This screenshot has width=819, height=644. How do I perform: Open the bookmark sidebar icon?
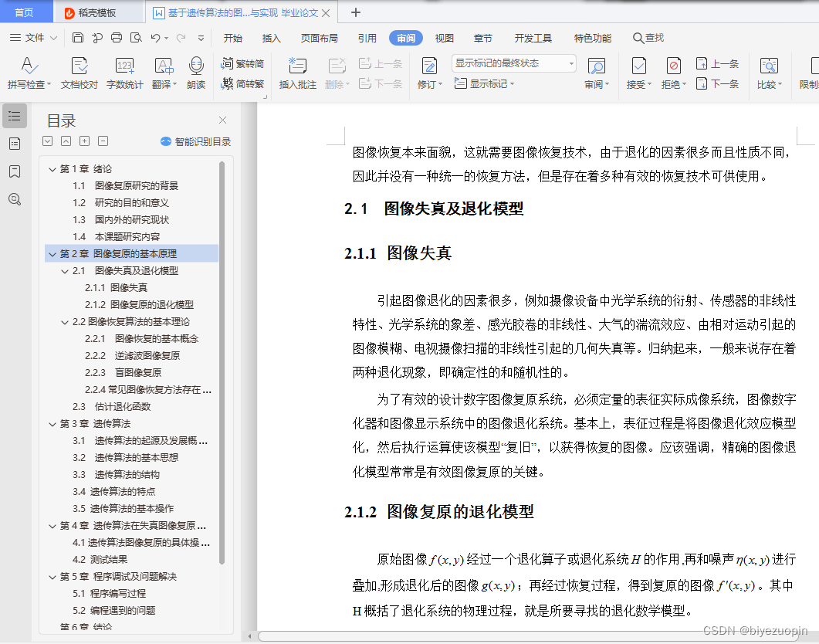(15, 171)
